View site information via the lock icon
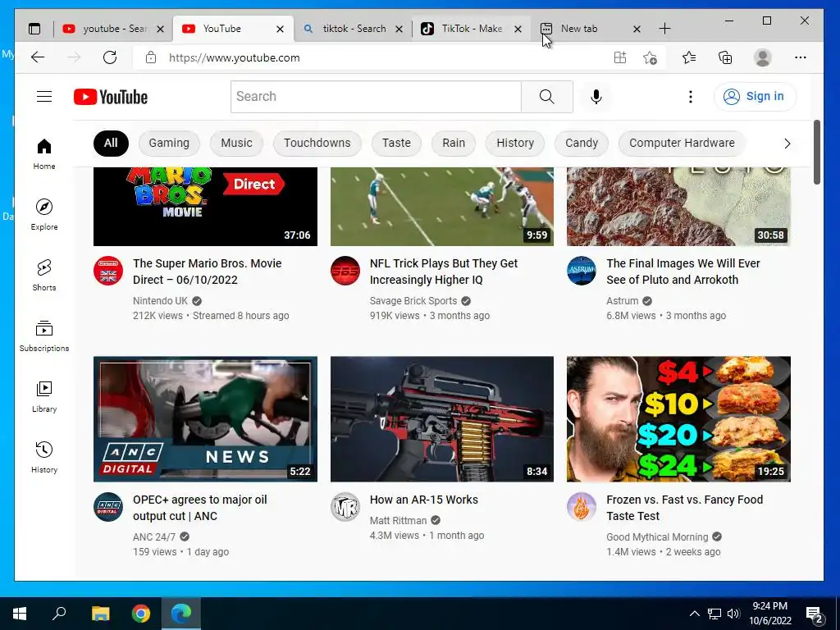The image size is (840, 630). [151, 57]
